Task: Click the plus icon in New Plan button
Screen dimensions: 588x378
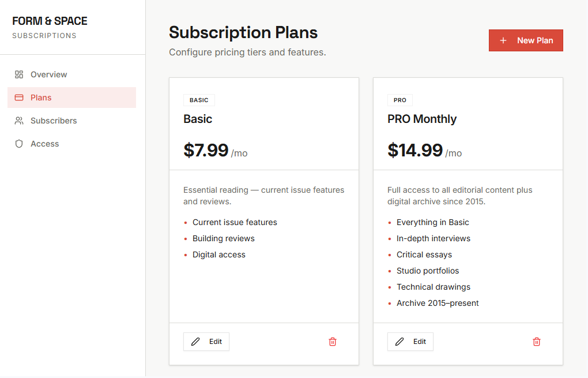Action: click(503, 40)
